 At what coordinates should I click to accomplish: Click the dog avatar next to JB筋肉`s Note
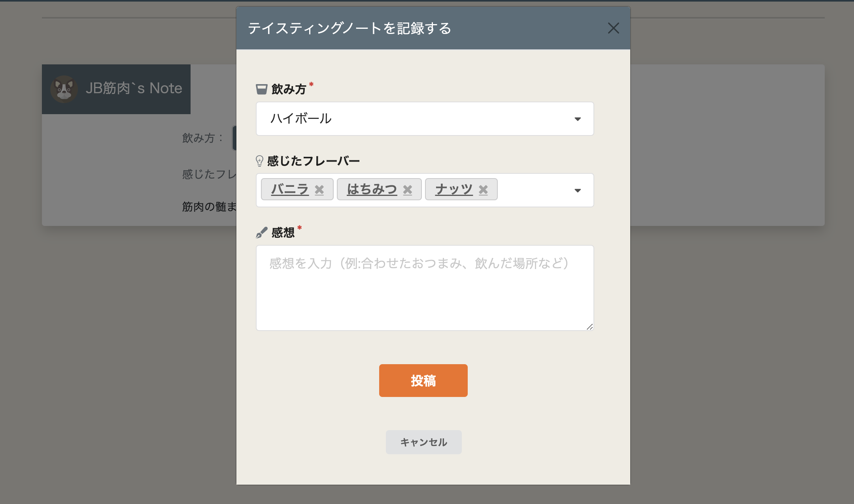pyautogui.click(x=64, y=89)
